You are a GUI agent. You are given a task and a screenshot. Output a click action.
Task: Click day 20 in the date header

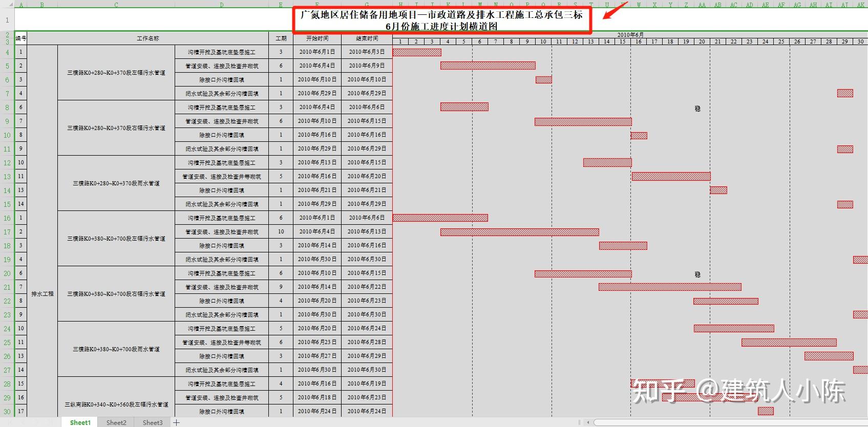[x=702, y=41]
